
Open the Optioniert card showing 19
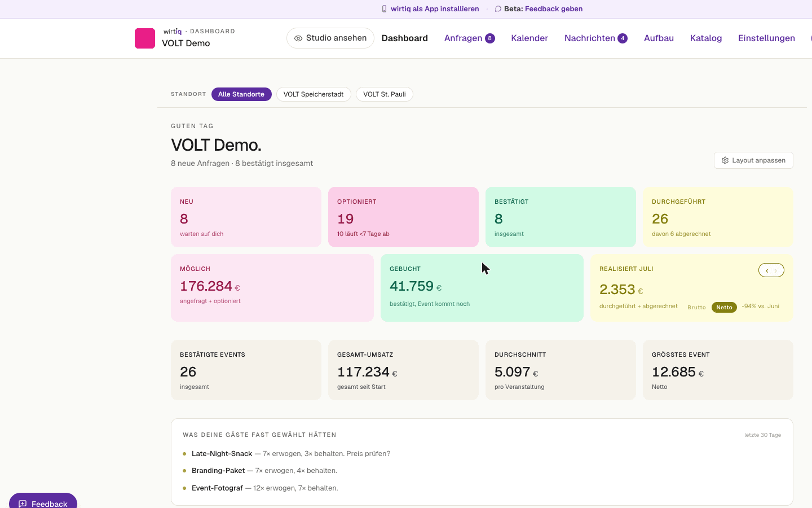coord(403,217)
